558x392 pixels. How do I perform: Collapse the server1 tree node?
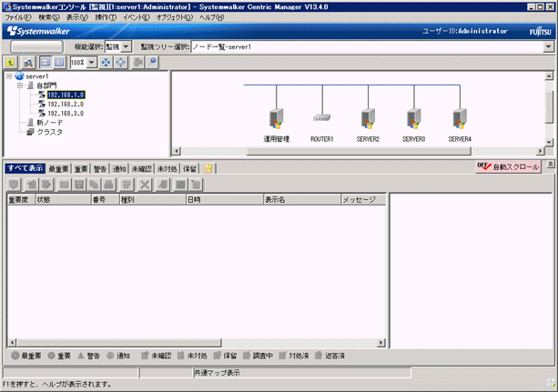click(x=9, y=76)
